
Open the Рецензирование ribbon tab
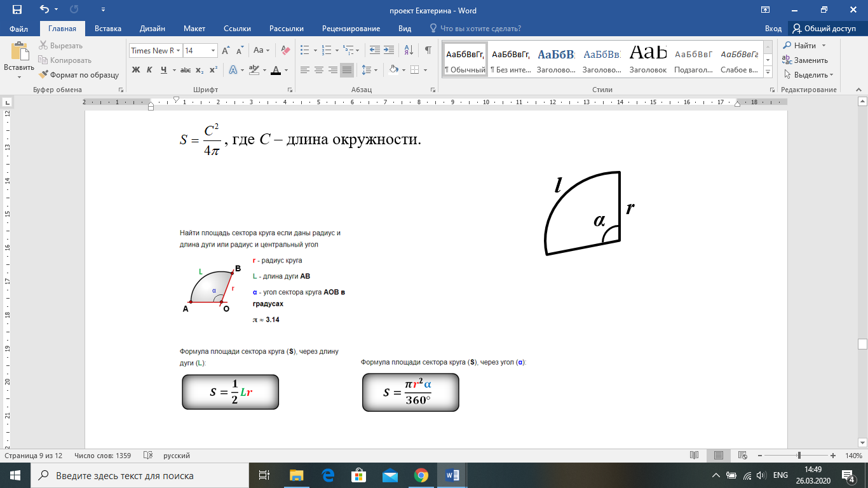(x=351, y=29)
